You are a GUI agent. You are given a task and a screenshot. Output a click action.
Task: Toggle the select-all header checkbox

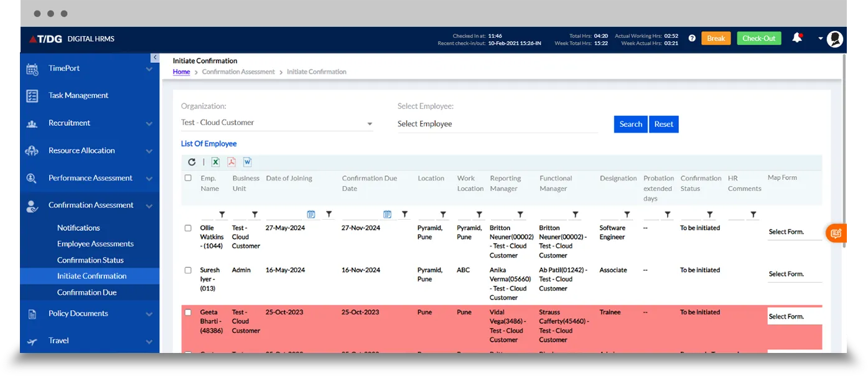(188, 178)
